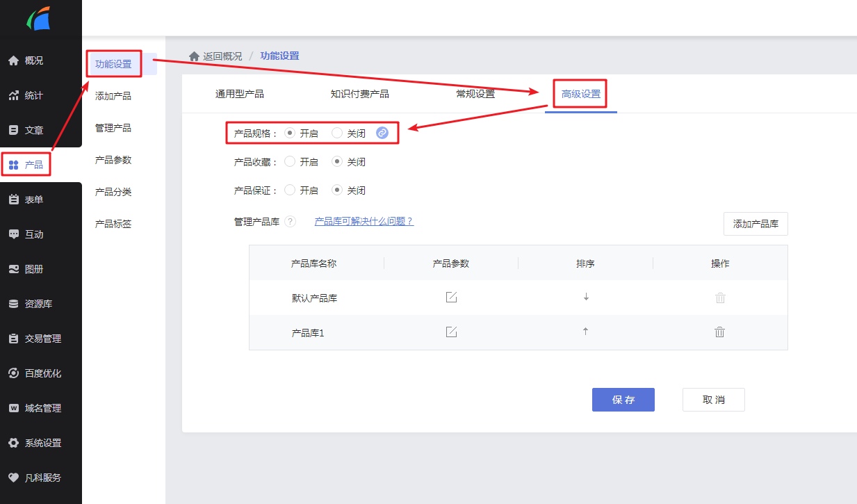Click the 产品库1 name cell
Image resolution: width=857 pixels, height=504 pixels.
pyautogui.click(x=308, y=333)
